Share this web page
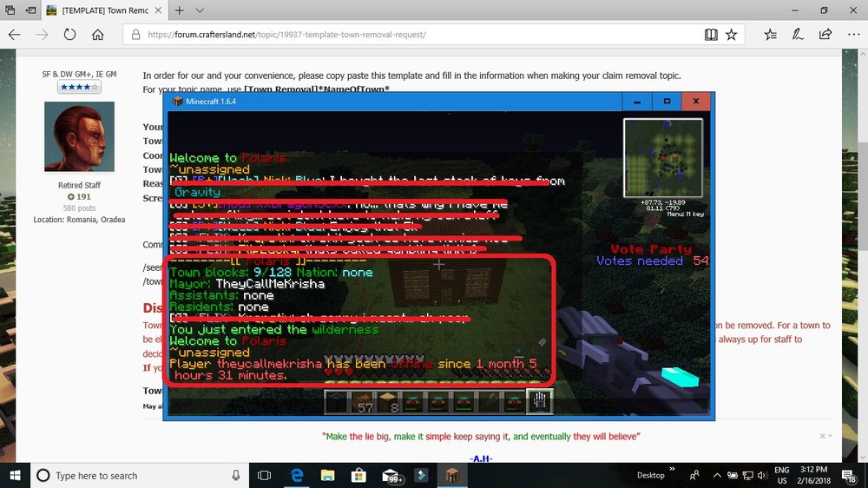The image size is (868, 488). click(x=825, y=35)
